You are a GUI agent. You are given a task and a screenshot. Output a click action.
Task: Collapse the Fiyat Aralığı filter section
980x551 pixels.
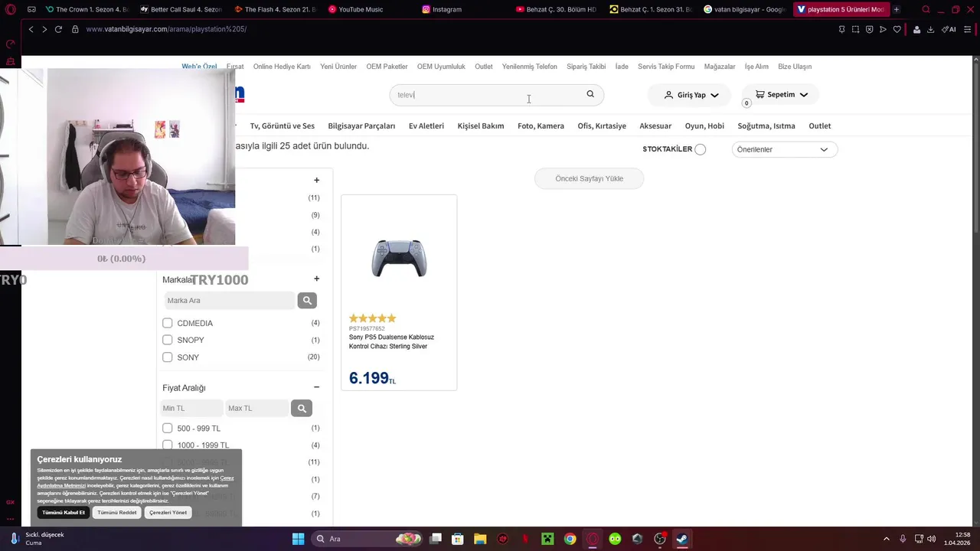pyautogui.click(x=316, y=388)
